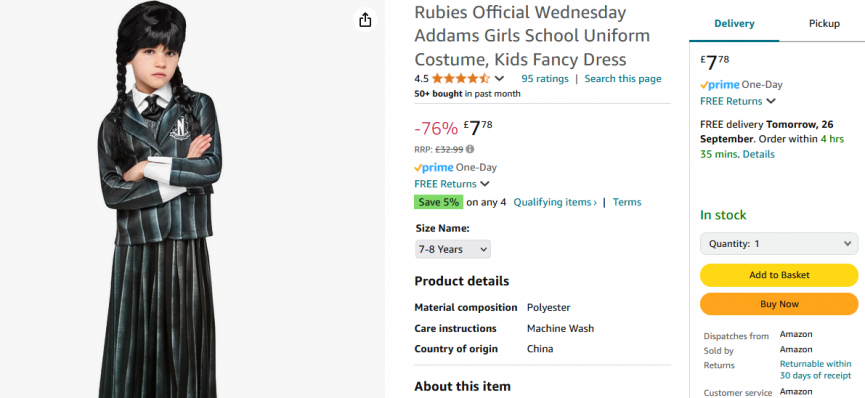Click the share icon on product image
This screenshot has width=865, height=398.
pyautogui.click(x=365, y=20)
